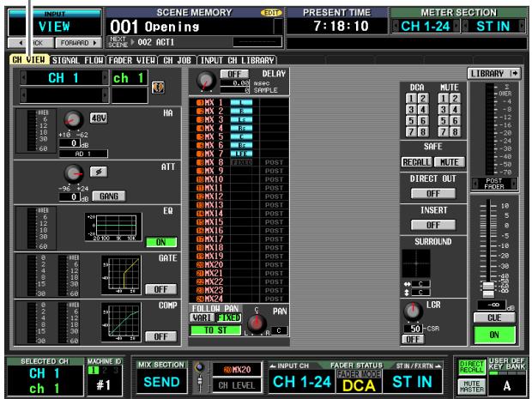Toggle the channel ON button near fader
This screenshot has height=399, width=532.
coord(494,335)
